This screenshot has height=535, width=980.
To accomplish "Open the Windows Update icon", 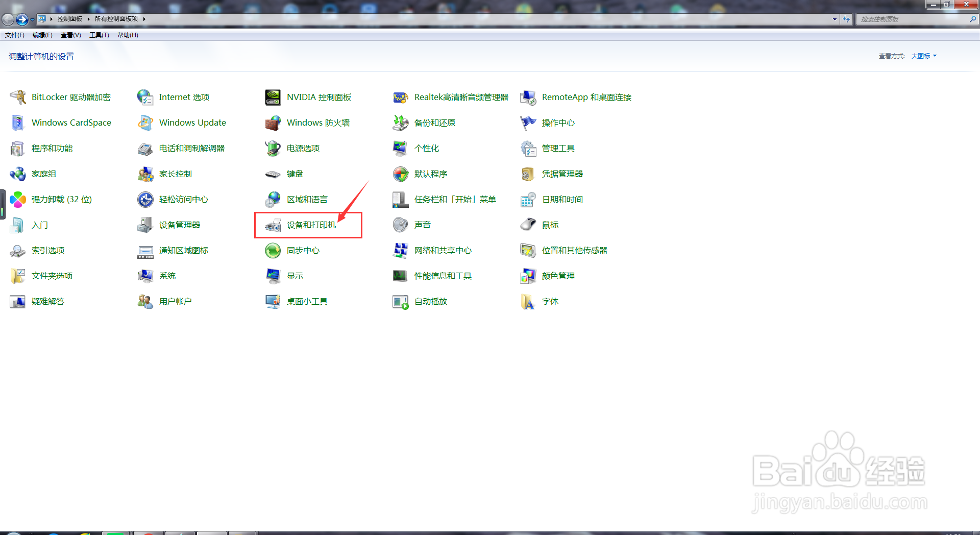I will coord(145,123).
